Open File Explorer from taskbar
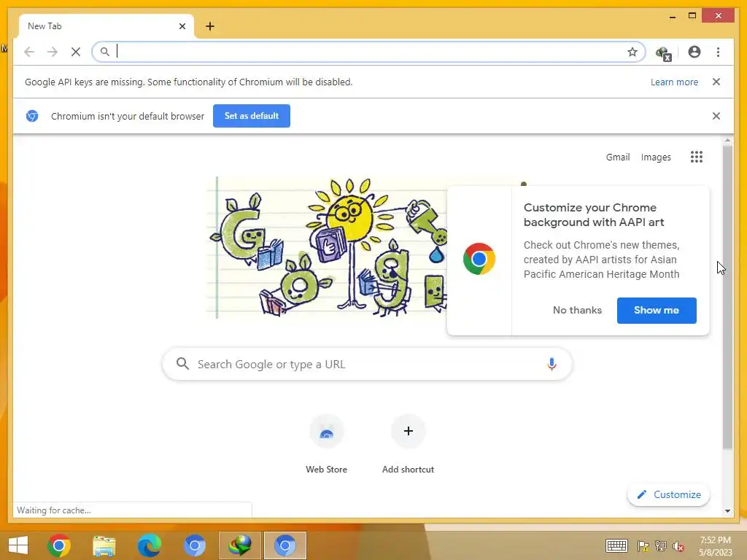The image size is (747, 560). (104, 545)
